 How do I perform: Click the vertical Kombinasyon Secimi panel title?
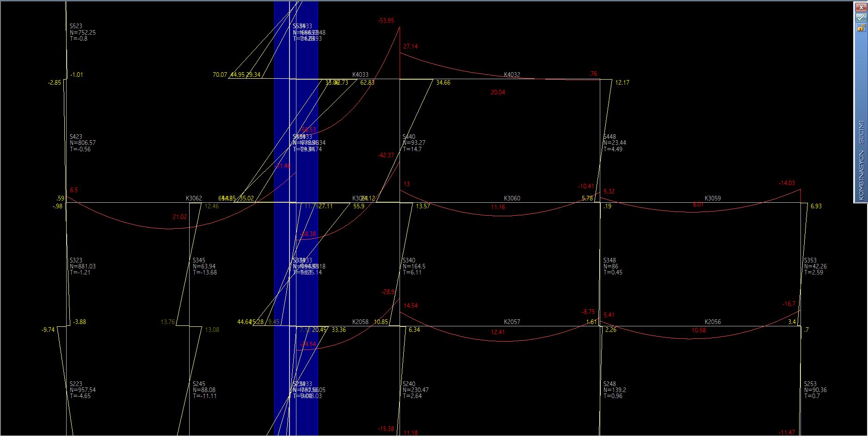coord(861,160)
